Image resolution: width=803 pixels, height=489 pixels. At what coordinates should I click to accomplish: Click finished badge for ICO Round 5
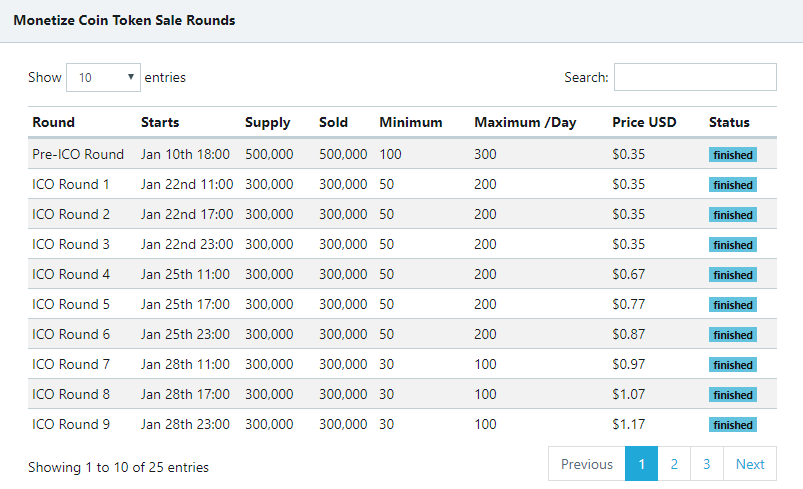tap(733, 305)
